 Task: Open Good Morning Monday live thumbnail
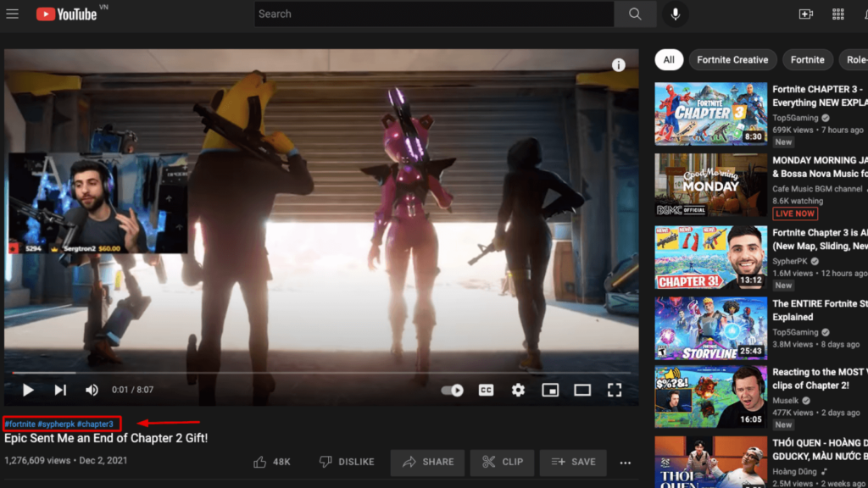(x=711, y=185)
